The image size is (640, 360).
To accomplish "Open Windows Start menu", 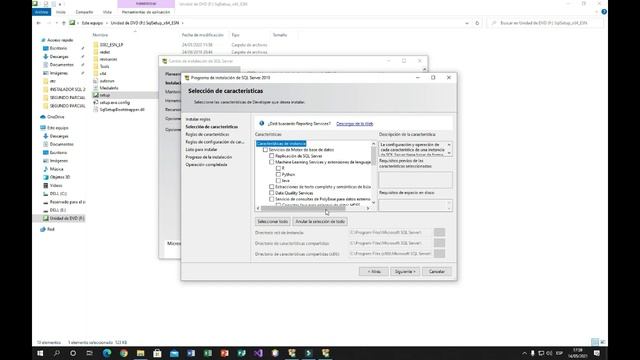I will pyautogui.click(x=40, y=353).
